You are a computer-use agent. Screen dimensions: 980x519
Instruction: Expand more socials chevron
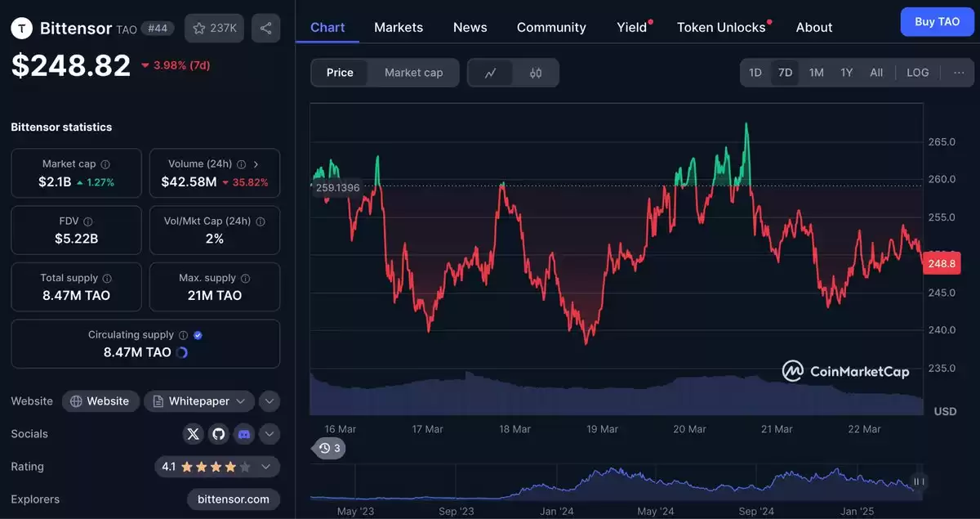(269, 434)
